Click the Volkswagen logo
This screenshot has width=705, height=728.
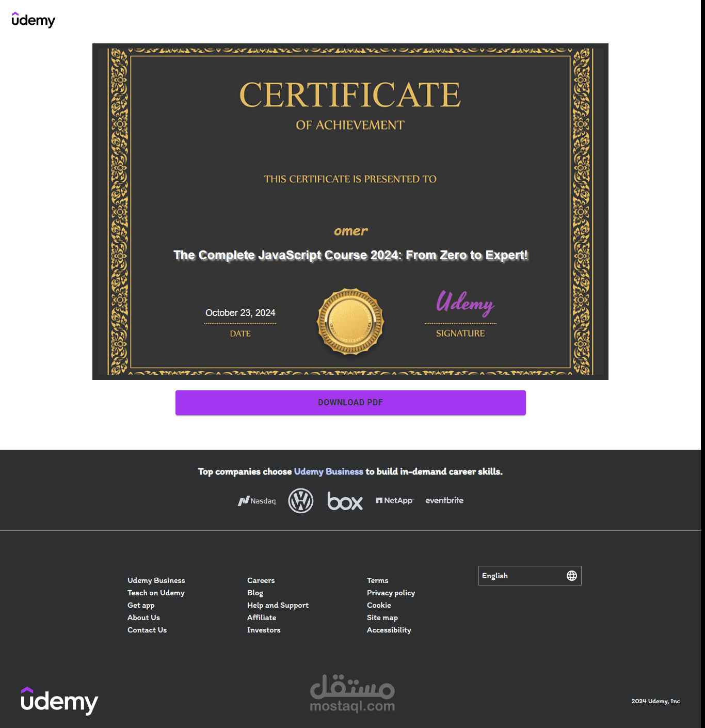(x=301, y=501)
